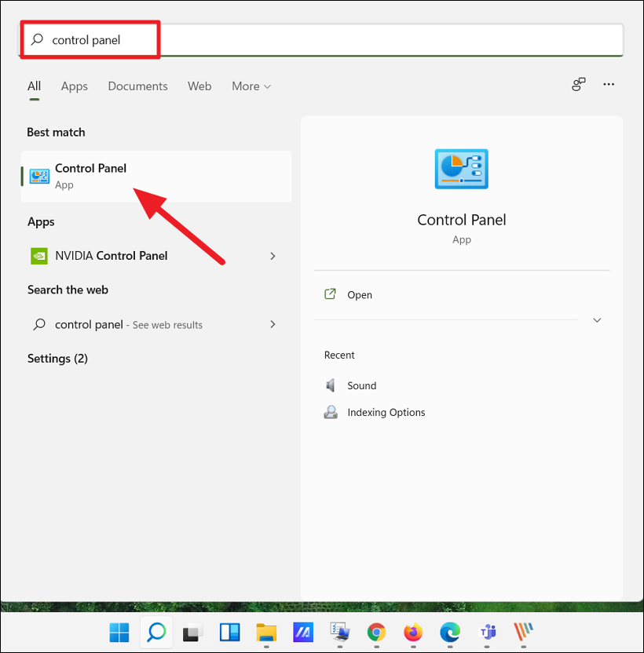Open the recent Sound item
The image size is (644, 653).
click(x=362, y=385)
